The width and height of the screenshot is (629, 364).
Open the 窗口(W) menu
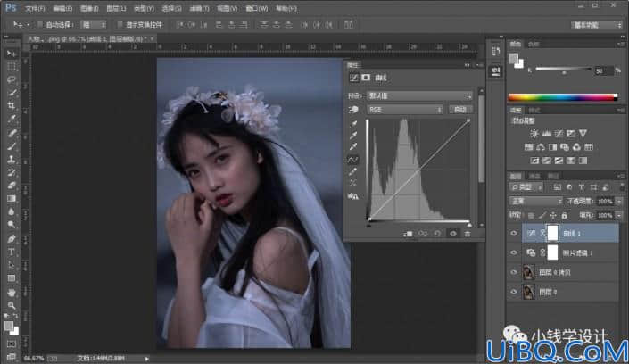257,8
